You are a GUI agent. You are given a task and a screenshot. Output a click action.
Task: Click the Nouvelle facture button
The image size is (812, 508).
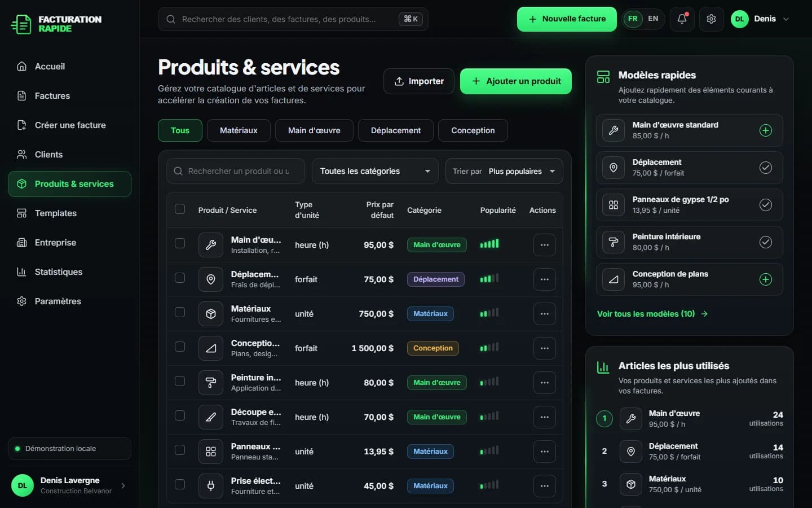click(567, 19)
